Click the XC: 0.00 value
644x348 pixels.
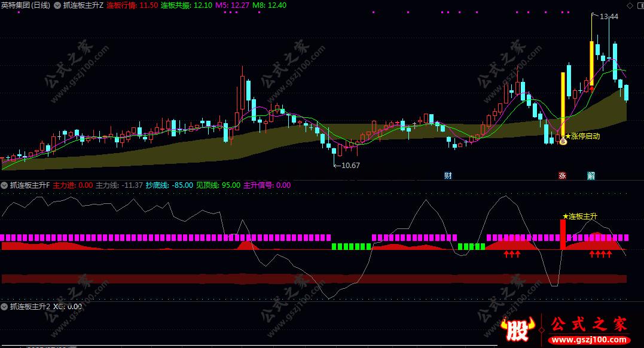[68, 307]
